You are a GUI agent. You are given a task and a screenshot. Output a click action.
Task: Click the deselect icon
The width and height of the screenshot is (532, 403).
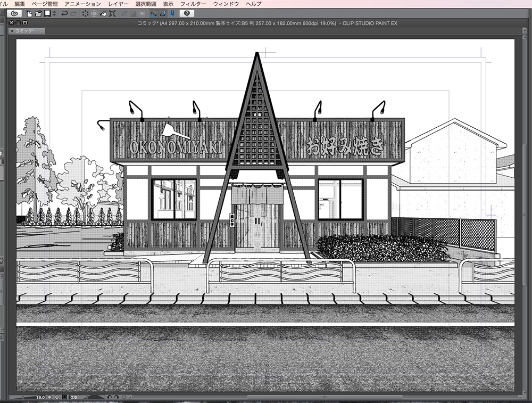(124, 14)
